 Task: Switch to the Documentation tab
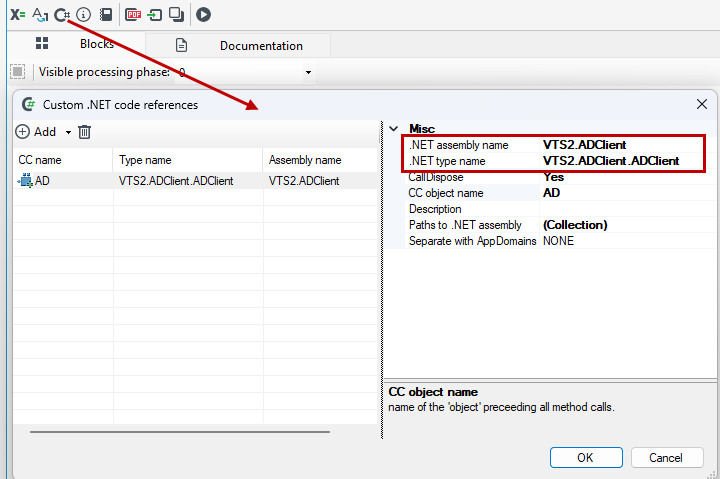click(238, 45)
